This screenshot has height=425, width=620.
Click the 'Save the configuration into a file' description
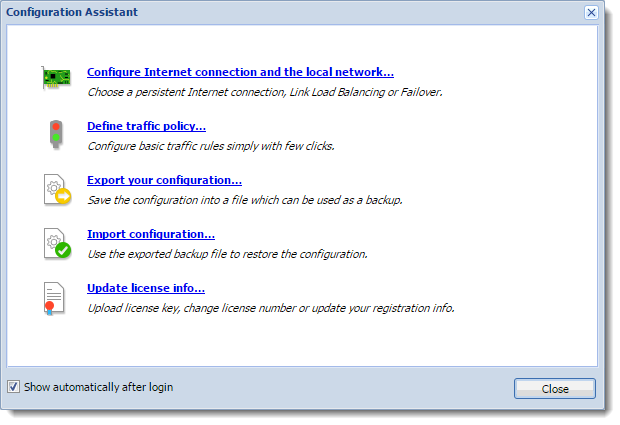tap(245, 200)
